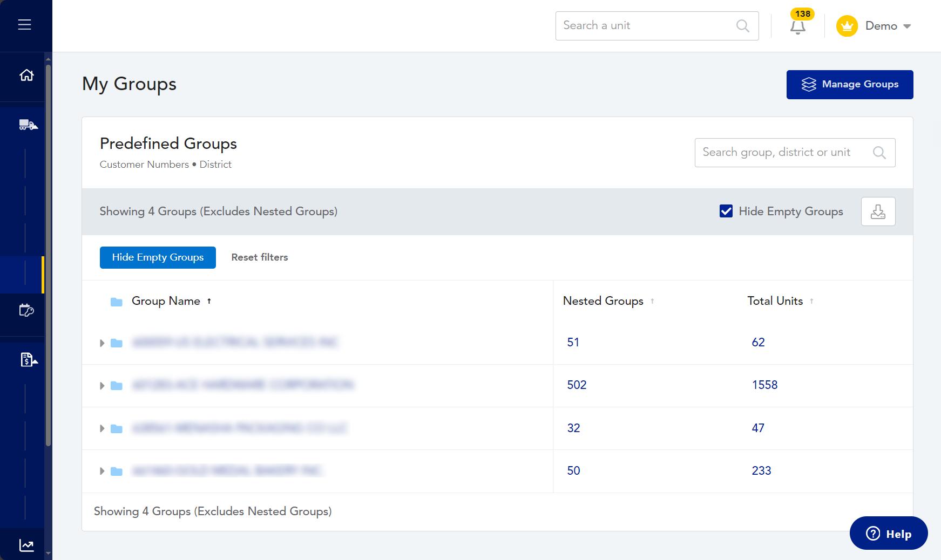This screenshot has height=560, width=941.
Task: Download groups list via export icon
Action: [878, 211]
